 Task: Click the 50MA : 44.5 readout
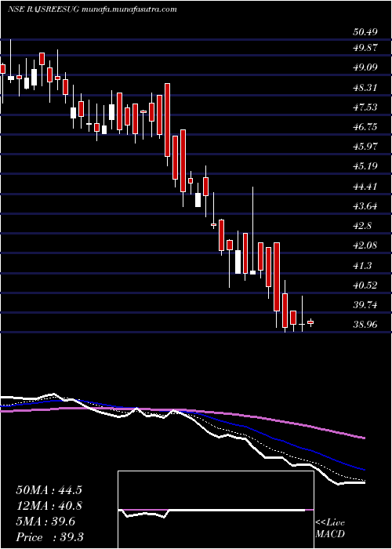coord(49,490)
